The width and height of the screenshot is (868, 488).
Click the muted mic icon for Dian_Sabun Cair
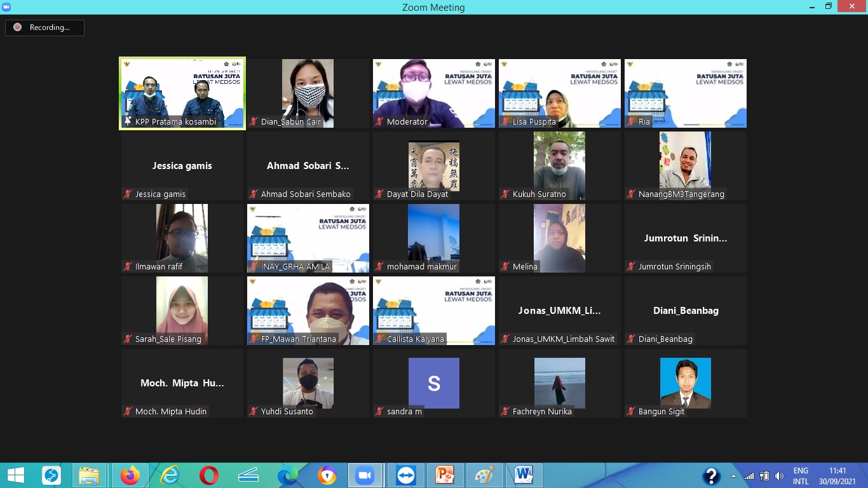(254, 122)
